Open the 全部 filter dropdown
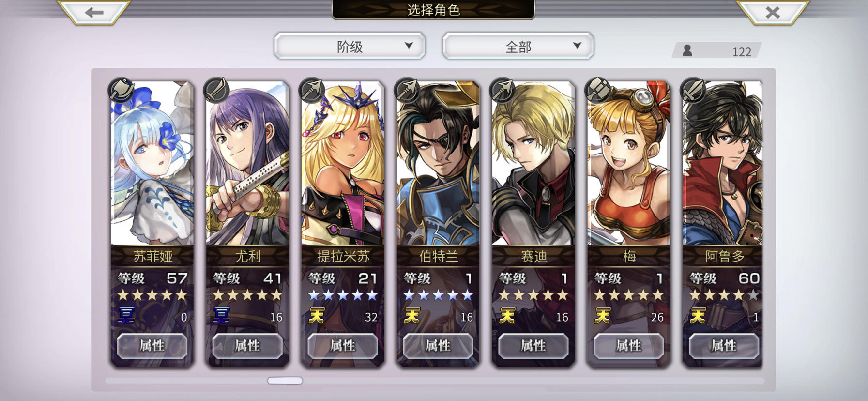 [x=518, y=46]
